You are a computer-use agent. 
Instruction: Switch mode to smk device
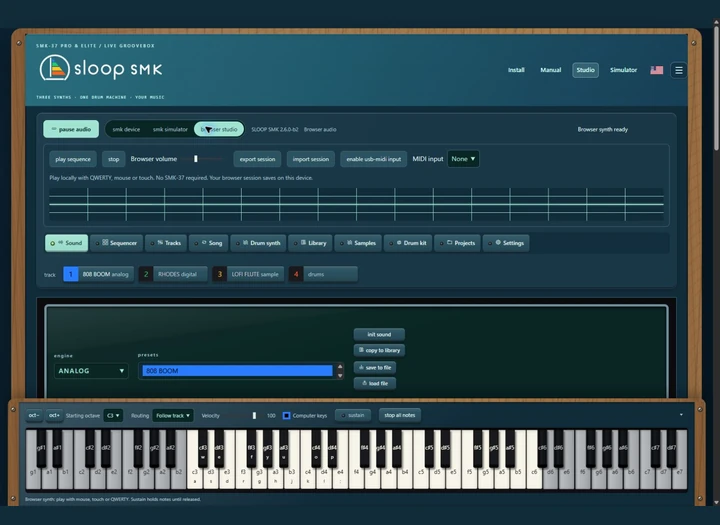click(x=126, y=130)
